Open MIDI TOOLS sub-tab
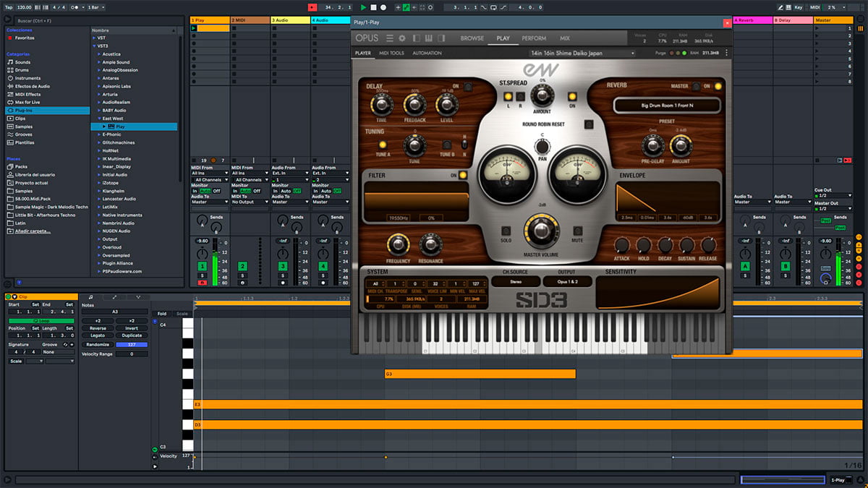 point(391,53)
